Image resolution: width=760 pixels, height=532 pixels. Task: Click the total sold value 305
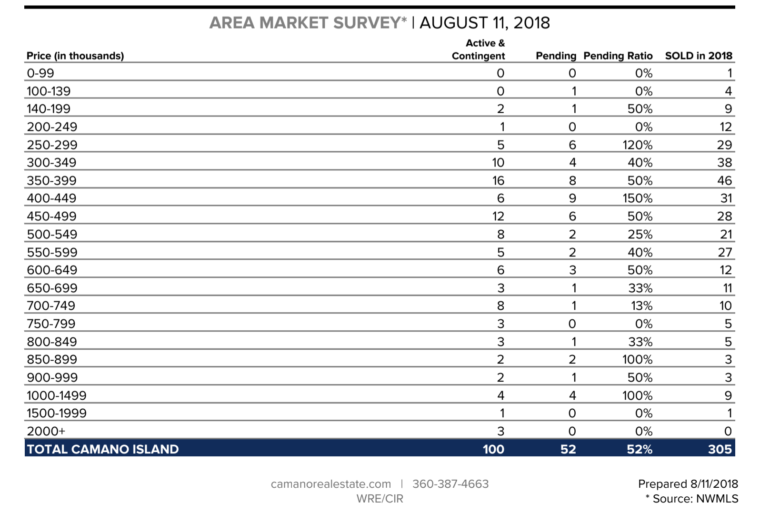(719, 449)
